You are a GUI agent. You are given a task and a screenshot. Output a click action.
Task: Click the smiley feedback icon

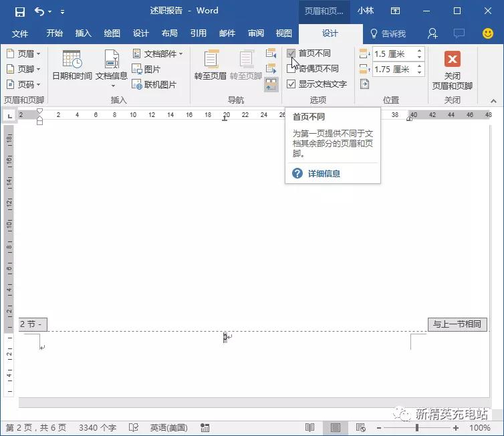pos(487,33)
